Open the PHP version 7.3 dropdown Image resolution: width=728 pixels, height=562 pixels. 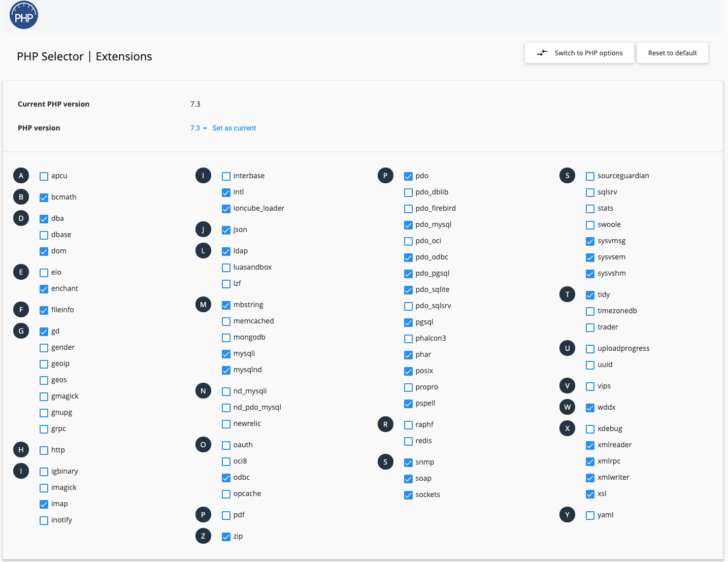[198, 128]
